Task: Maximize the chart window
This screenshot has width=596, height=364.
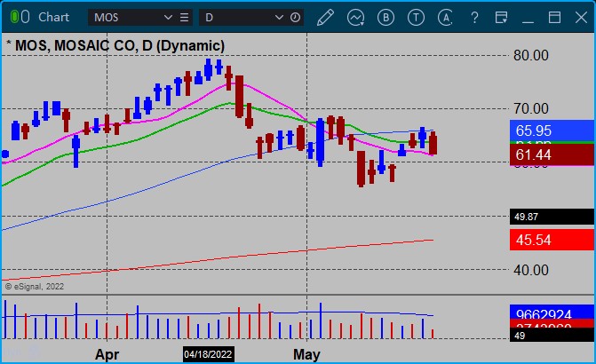Action: coord(554,18)
